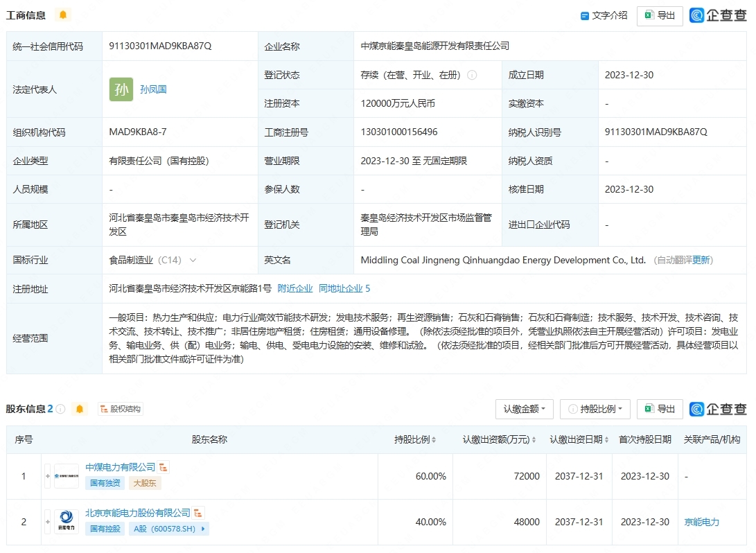The image size is (756, 553).
Task: Open the 认缴金额 dropdown filter
Action: [x=525, y=409]
